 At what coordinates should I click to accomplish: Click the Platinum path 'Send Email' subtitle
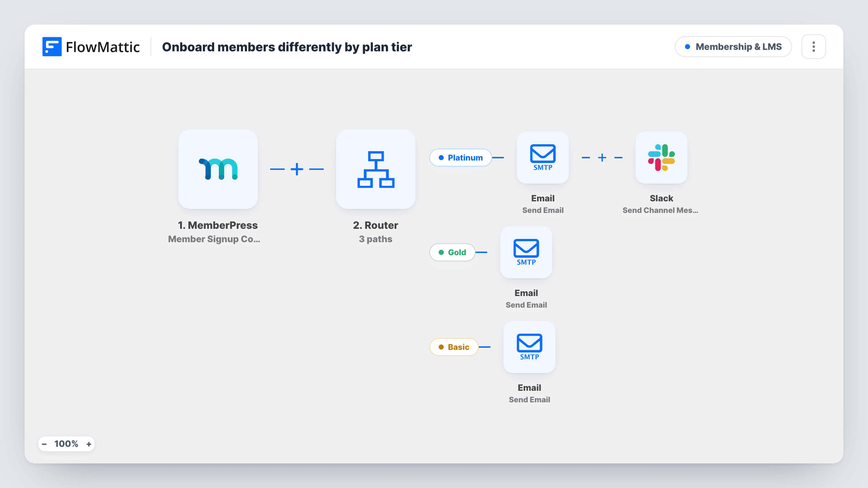pyautogui.click(x=543, y=210)
